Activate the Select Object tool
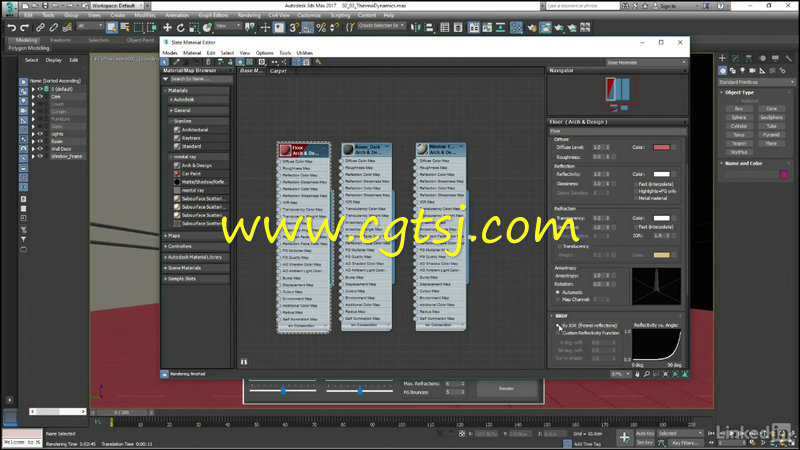 112,28
